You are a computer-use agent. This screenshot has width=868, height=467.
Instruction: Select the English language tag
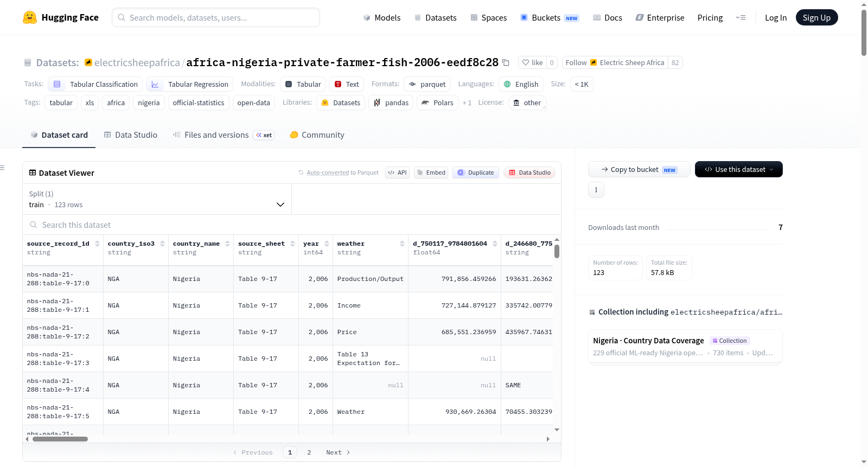pos(521,84)
